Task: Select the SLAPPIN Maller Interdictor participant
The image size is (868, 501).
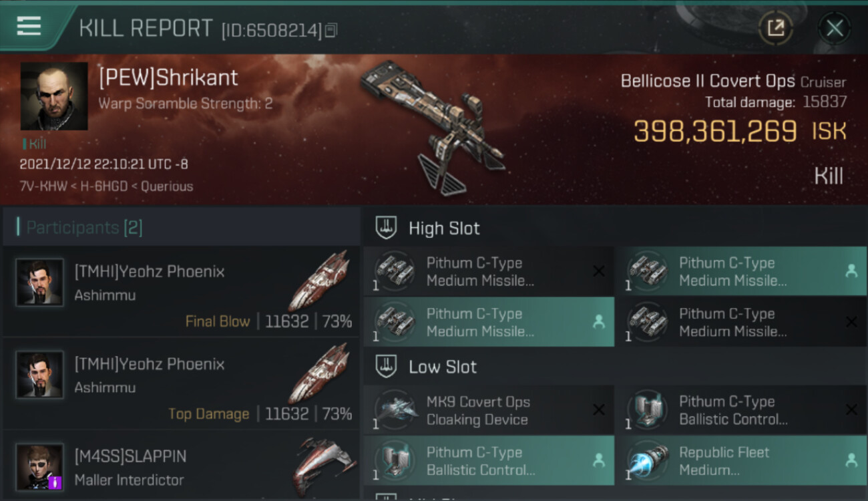Action: (180, 466)
